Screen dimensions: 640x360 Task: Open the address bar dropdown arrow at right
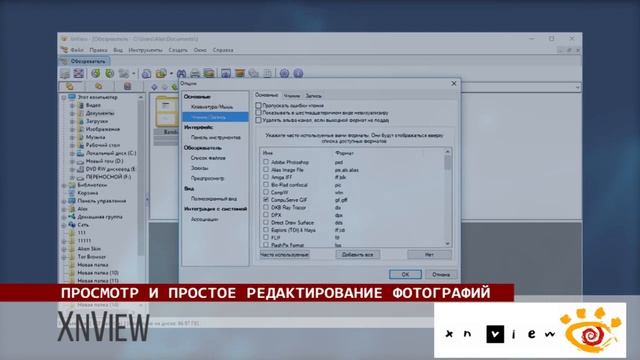pyautogui.click(x=577, y=87)
